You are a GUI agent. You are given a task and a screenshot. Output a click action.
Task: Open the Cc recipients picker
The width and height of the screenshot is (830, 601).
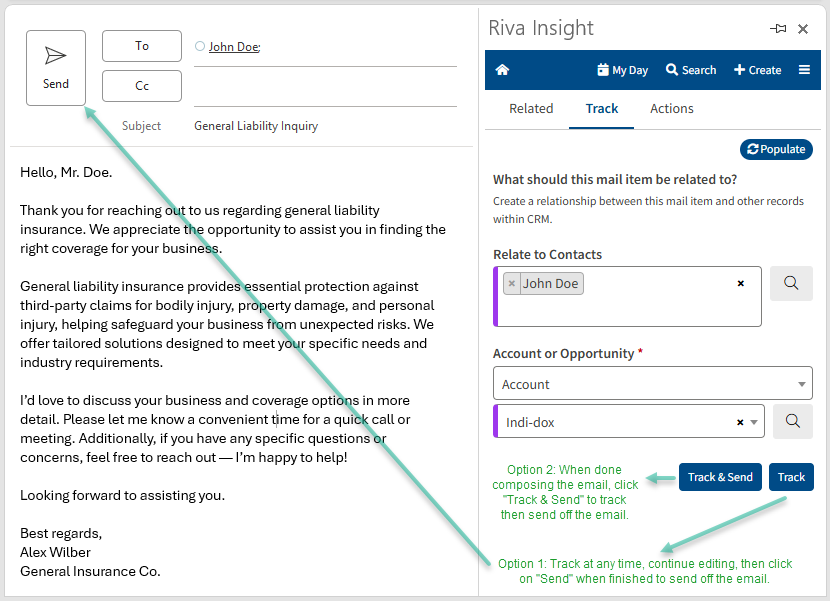click(142, 86)
